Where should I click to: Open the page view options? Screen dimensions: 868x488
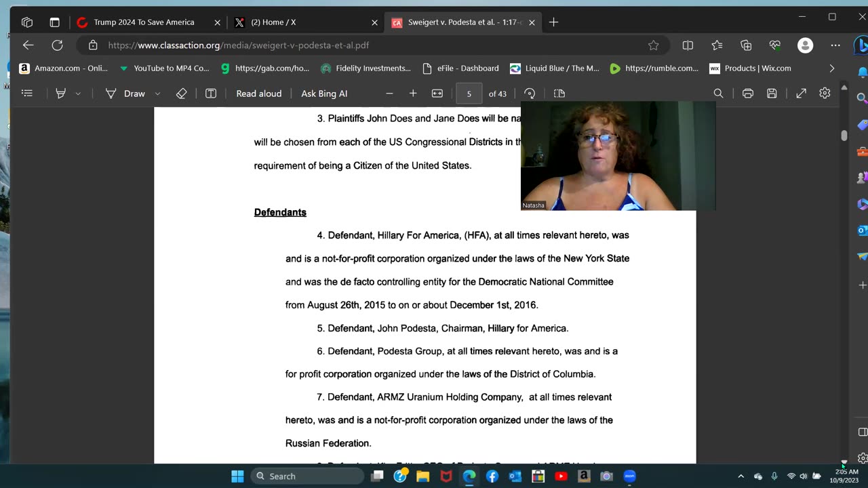click(x=559, y=94)
